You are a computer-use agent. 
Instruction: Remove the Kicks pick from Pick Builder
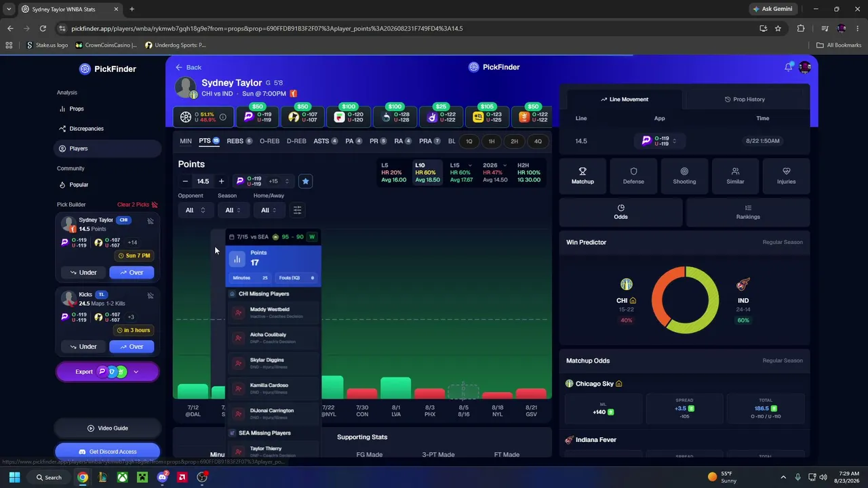coord(151,296)
